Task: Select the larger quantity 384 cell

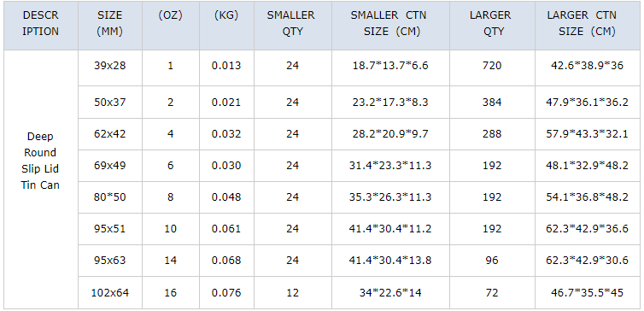Action: [x=492, y=103]
